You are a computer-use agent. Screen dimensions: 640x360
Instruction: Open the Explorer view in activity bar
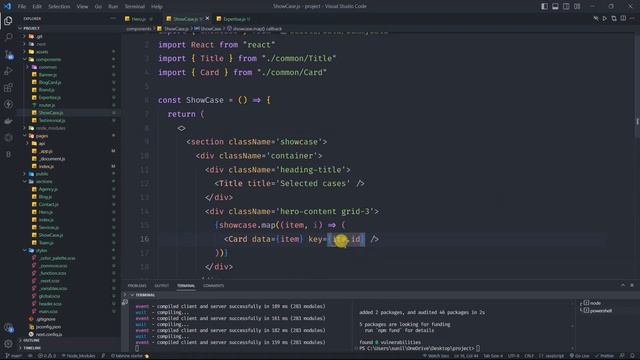[x=8, y=21]
